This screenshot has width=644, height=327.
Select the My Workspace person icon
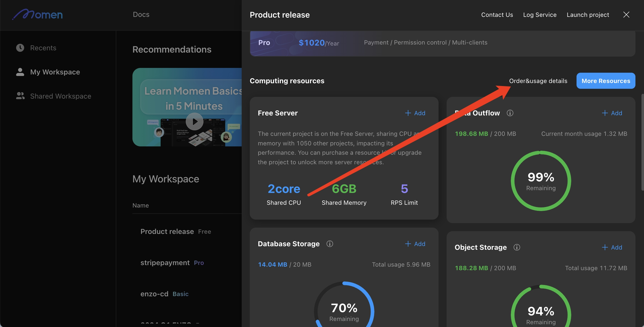coord(20,72)
